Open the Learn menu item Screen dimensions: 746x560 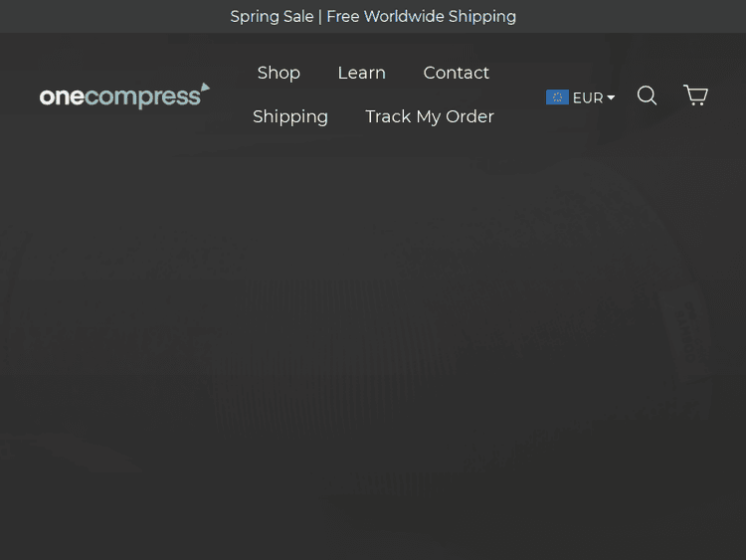pos(361,73)
